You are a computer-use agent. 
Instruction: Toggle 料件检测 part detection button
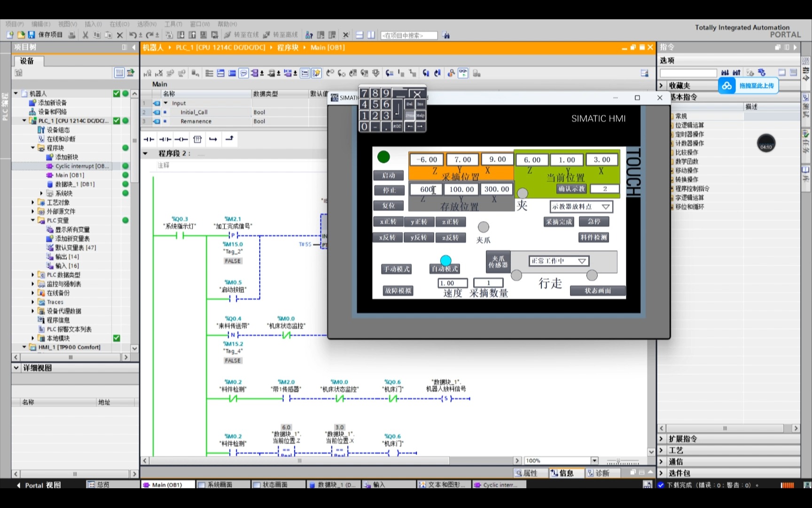[x=594, y=238]
